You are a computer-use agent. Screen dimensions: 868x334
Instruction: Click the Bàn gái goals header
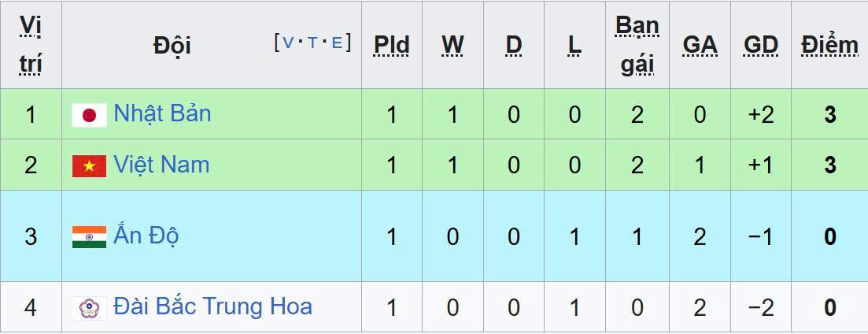[637, 45]
